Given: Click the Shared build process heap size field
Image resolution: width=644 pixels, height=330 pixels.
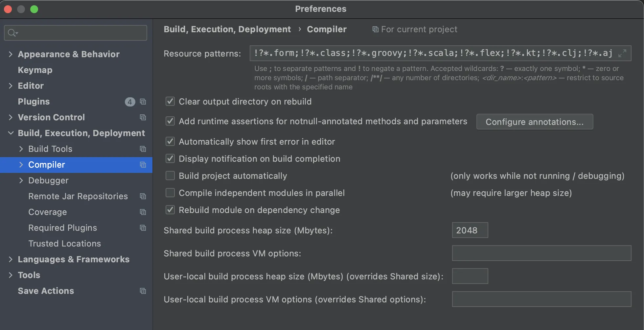Looking at the screenshot, I should 470,230.
